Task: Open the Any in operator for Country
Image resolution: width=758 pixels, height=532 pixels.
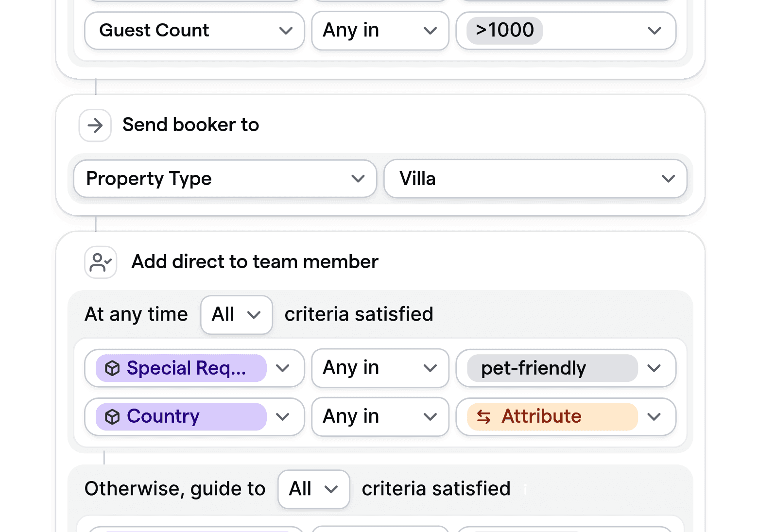Action: point(380,417)
